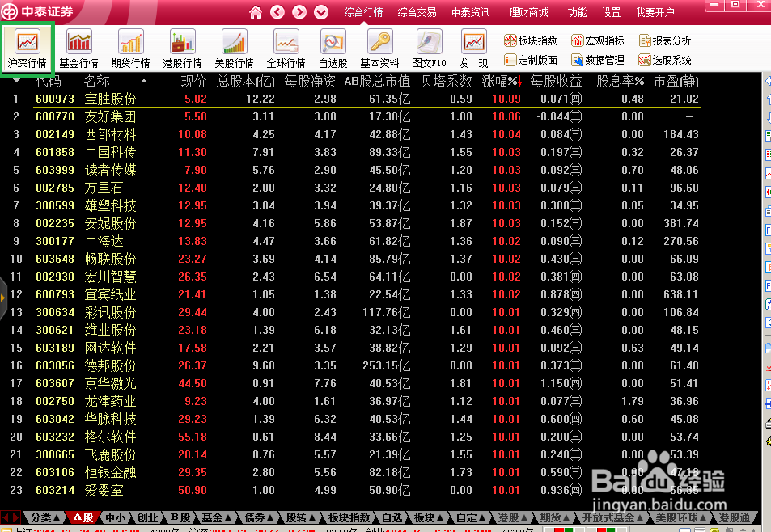Open the 中泰资讯 menu
771x532 pixels.
[471, 12]
